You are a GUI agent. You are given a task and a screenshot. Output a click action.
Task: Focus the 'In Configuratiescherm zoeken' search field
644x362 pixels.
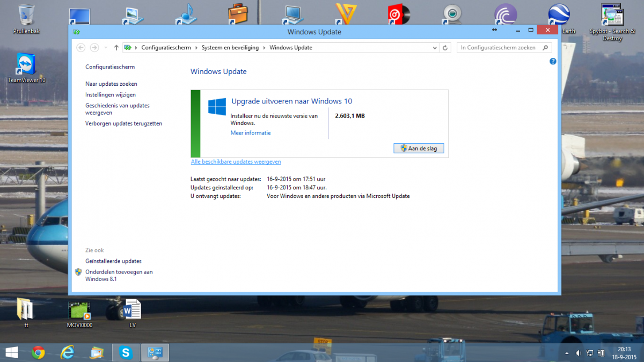[504, 48]
